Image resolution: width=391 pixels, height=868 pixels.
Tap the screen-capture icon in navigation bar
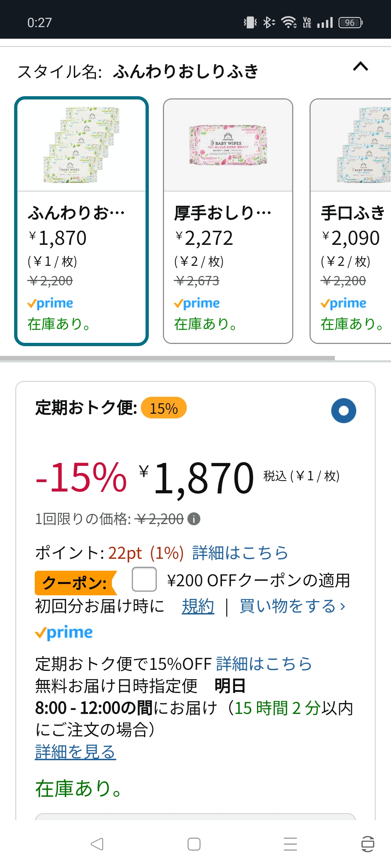pos(368,844)
